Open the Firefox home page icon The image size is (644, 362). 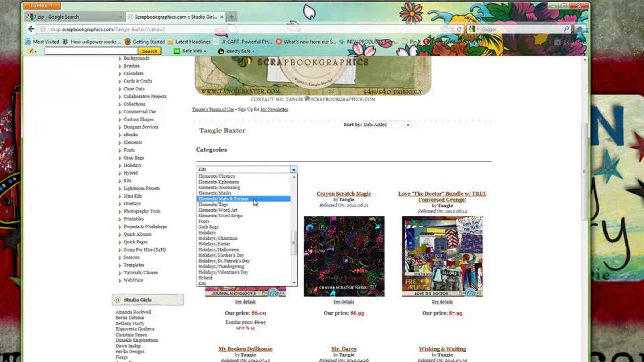580,29
